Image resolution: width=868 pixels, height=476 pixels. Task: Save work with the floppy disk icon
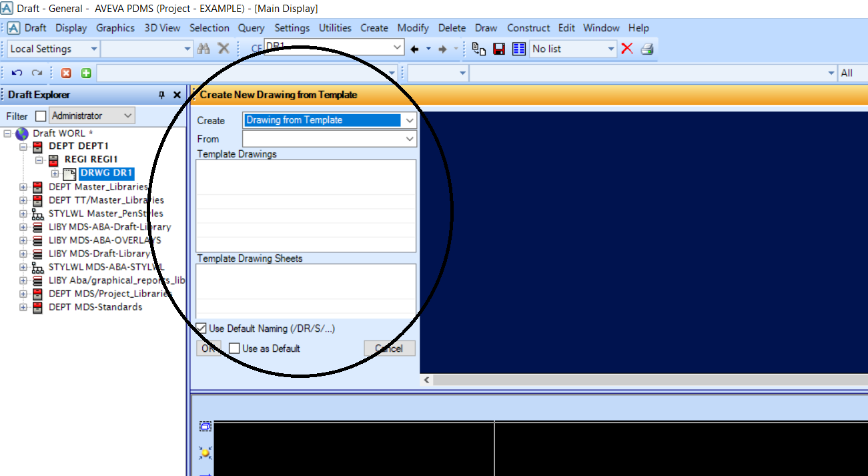tap(498, 49)
